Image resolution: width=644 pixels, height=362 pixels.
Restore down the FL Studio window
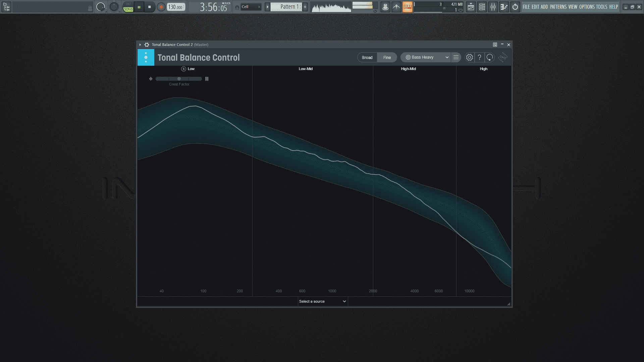[x=632, y=7]
